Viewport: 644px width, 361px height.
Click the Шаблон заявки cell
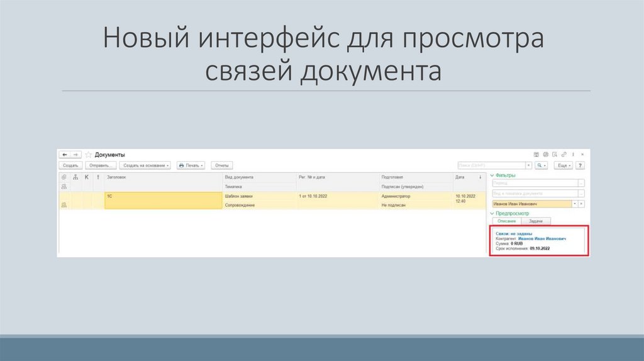260,196
